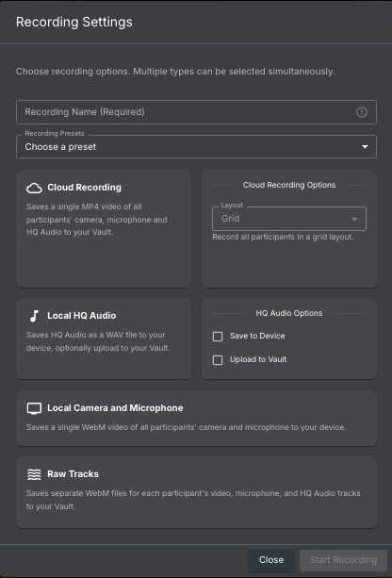Image resolution: width=392 pixels, height=578 pixels.
Task: Click the Layout dropdown arrow
Action: (354, 220)
